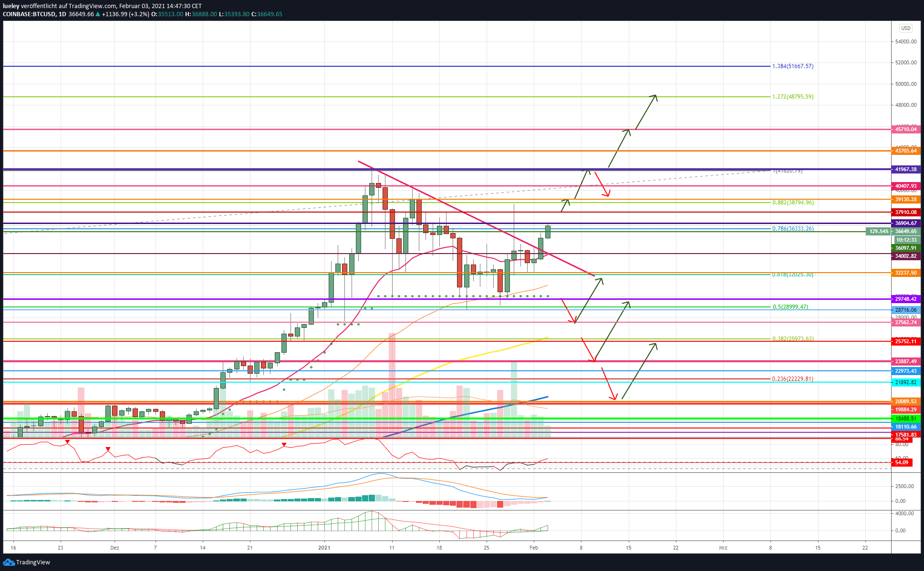Select the 22973.43 price label
The width and height of the screenshot is (924, 571).
(905, 371)
